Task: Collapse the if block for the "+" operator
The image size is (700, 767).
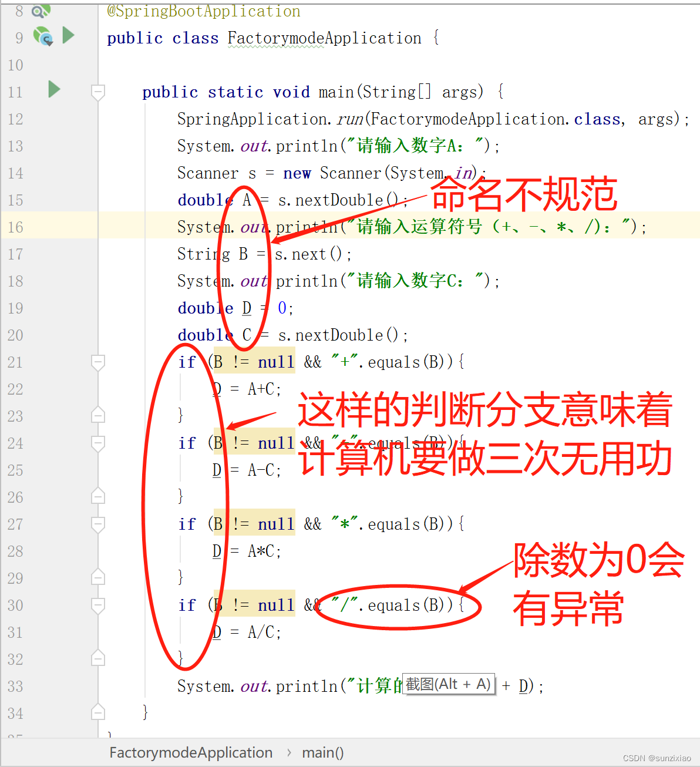Action: 98,362
